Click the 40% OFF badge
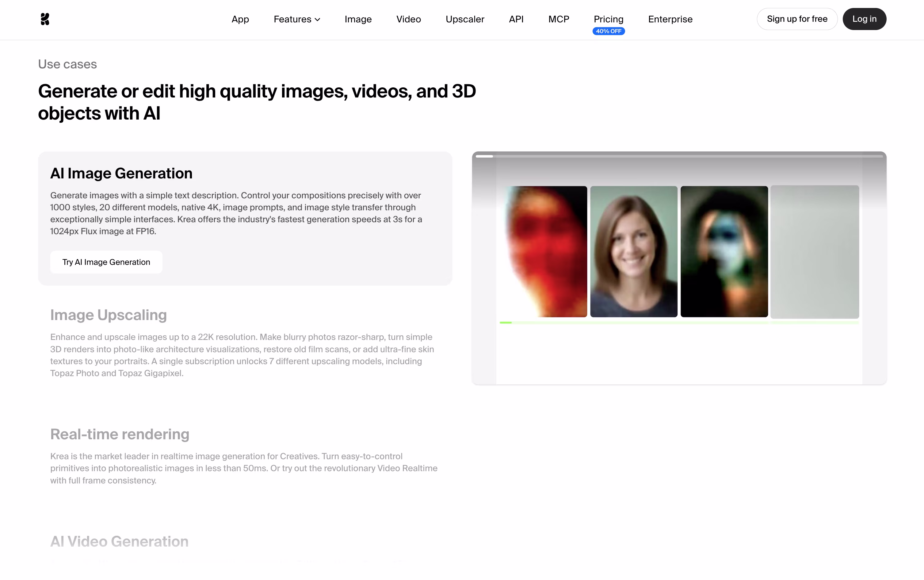The width and height of the screenshot is (924, 580). (608, 31)
